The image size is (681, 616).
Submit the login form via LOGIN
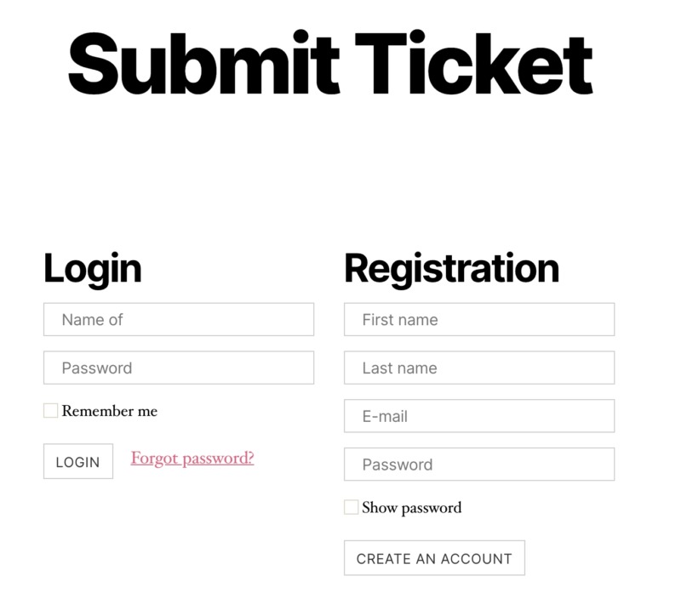pyautogui.click(x=77, y=461)
